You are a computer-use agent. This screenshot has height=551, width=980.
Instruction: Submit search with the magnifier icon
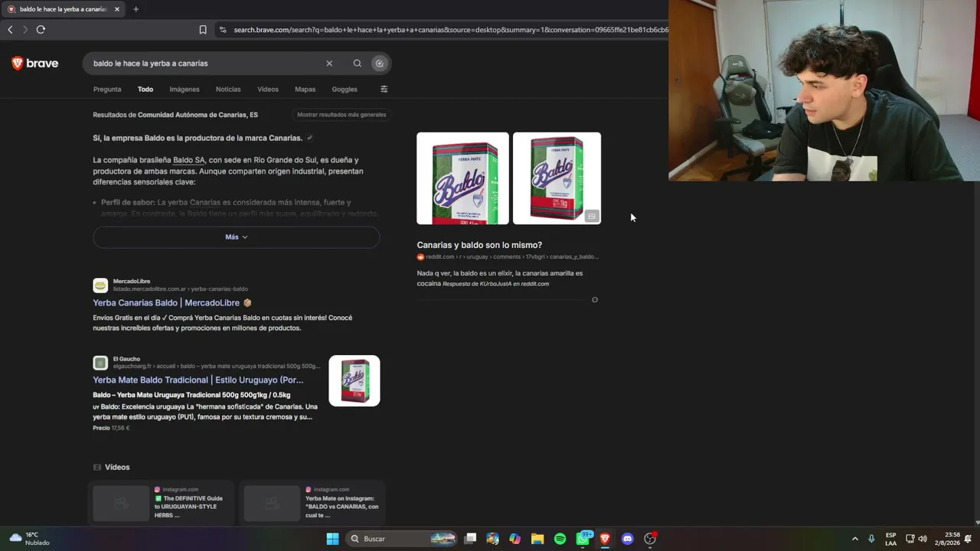[357, 64]
